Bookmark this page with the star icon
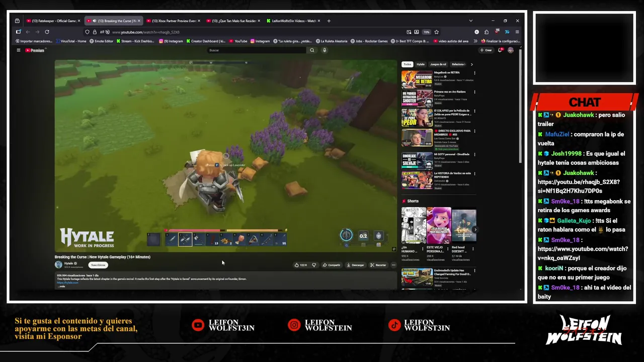Screen dimensions: 644x362 tap(436, 32)
